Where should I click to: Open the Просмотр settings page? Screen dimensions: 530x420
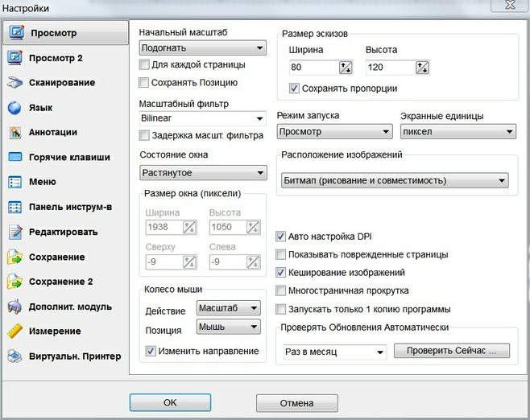pyautogui.click(x=65, y=33)
